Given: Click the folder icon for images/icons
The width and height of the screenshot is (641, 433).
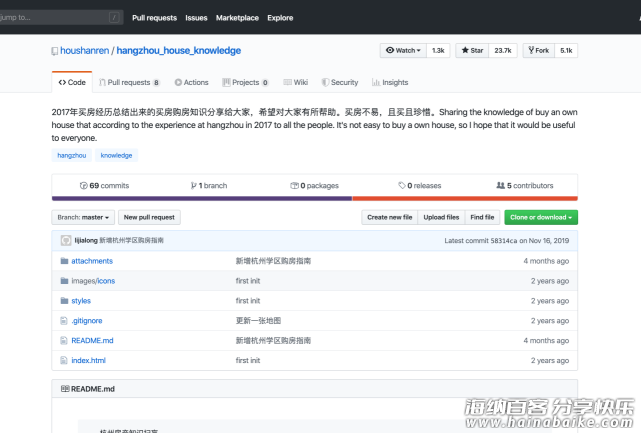Looking at the screenshot, I should click(64, 281).
